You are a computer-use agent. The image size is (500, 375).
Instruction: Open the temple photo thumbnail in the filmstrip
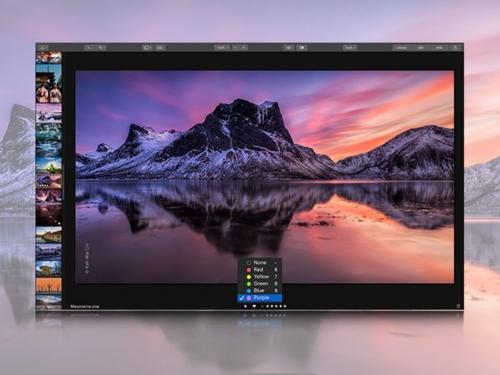(49, 83)
